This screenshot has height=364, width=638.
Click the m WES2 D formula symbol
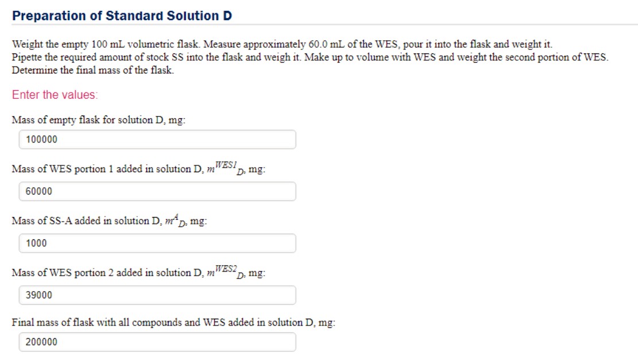[226, 272]
